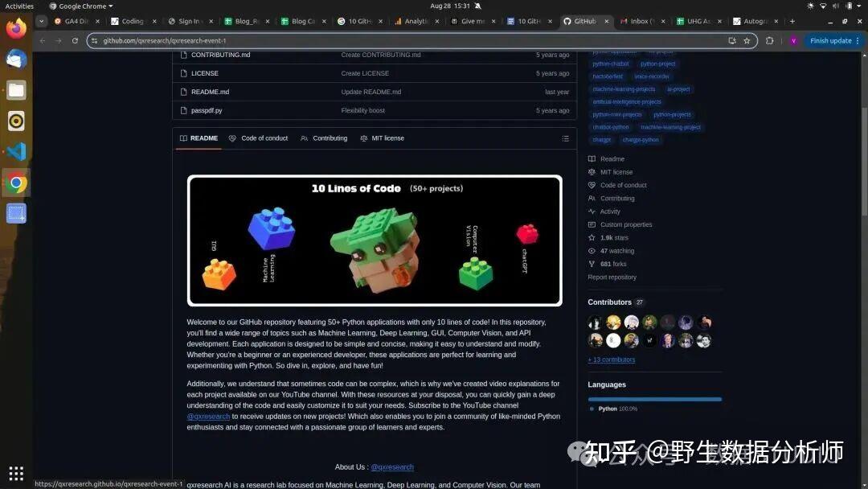
Task: Click the Custom properties icon
Action: (x=591, y=224)
